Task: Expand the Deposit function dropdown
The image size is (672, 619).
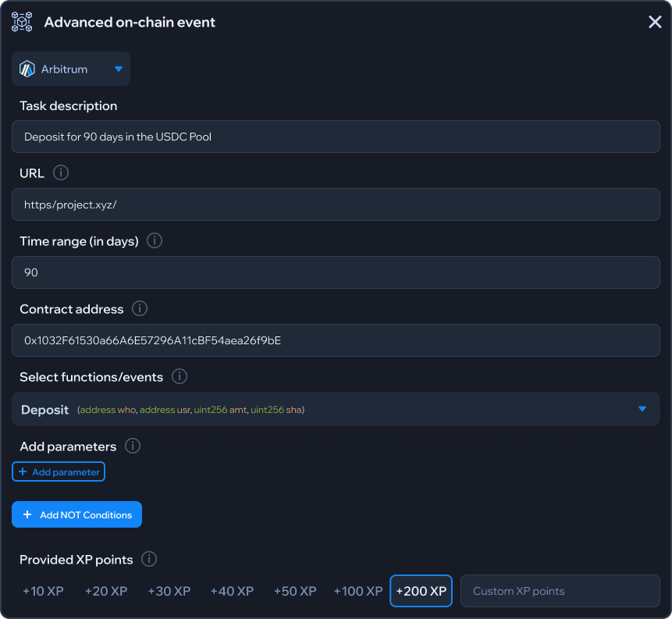Action: pyautogui.click(x=642, y=409)
